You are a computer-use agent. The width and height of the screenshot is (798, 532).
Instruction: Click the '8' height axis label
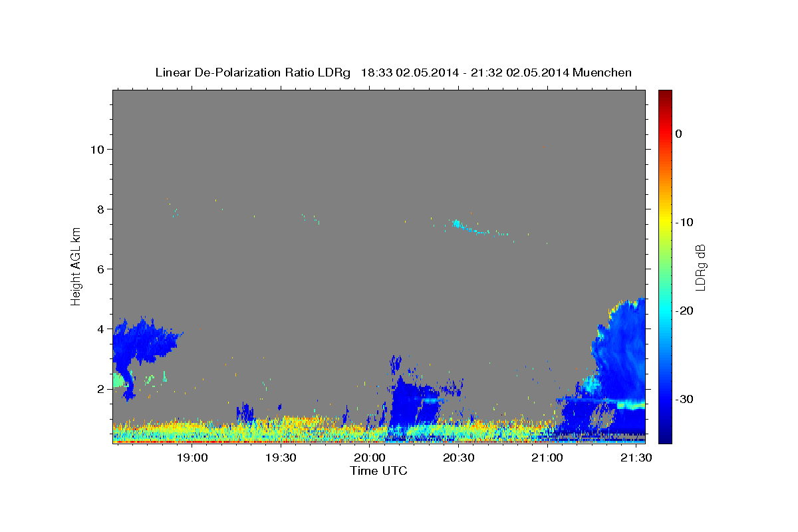pos(101,209)
